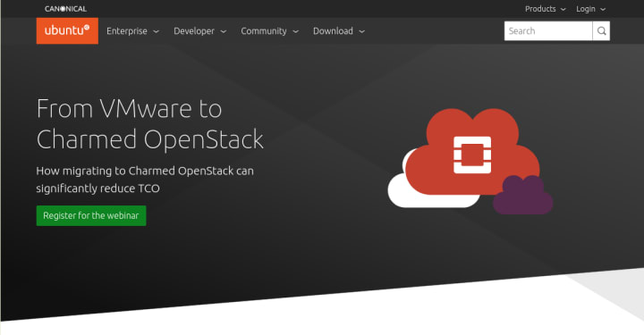Click the small purple cloud graphic
644x335 pixels.
(x=522, y=195)
